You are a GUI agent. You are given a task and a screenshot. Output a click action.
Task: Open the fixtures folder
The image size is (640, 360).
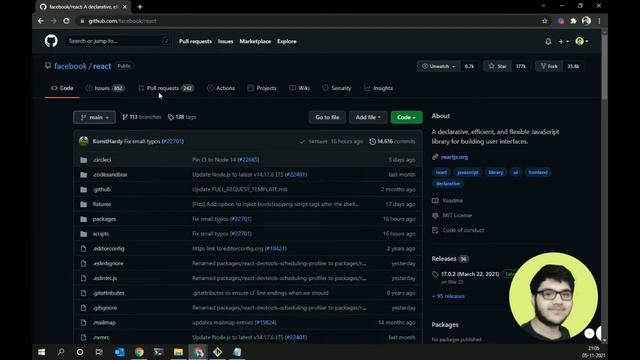102,204
